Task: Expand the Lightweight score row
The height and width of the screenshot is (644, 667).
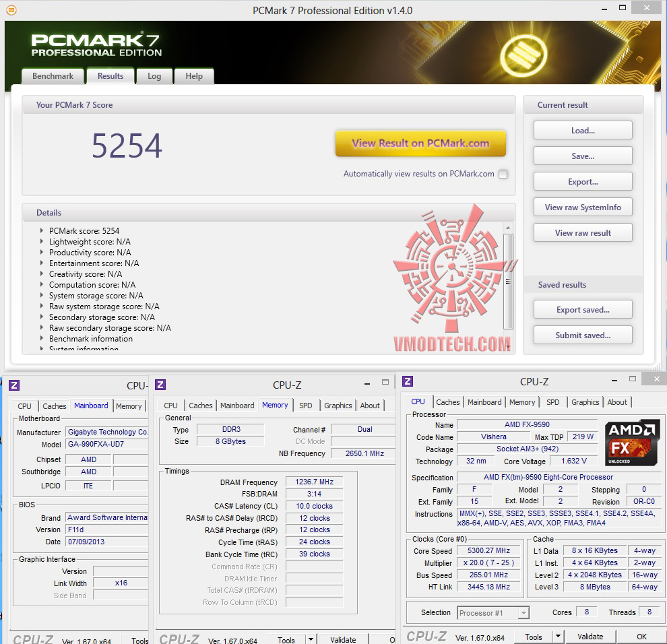Action: (x=42, y=241)
